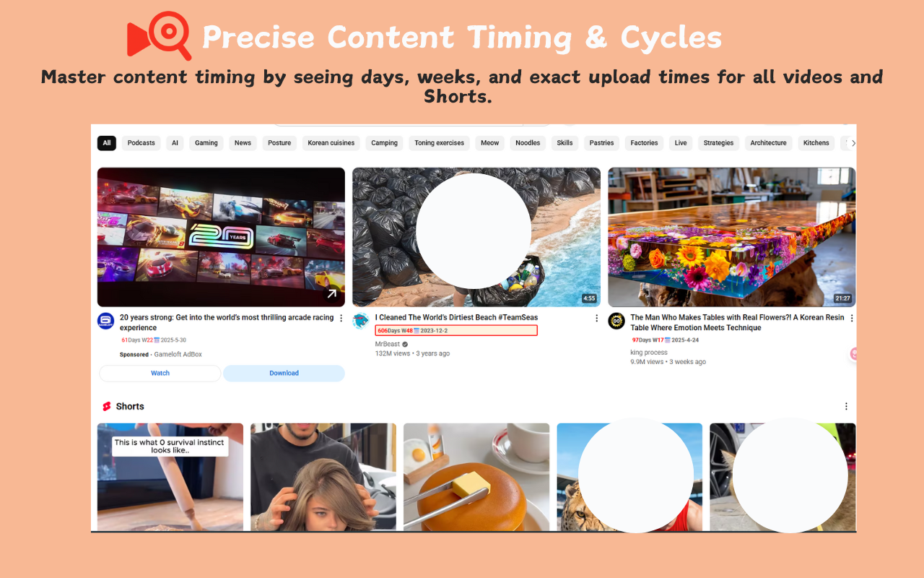Select the Live filter chip
Screen dimensions: 924x578
681,143
